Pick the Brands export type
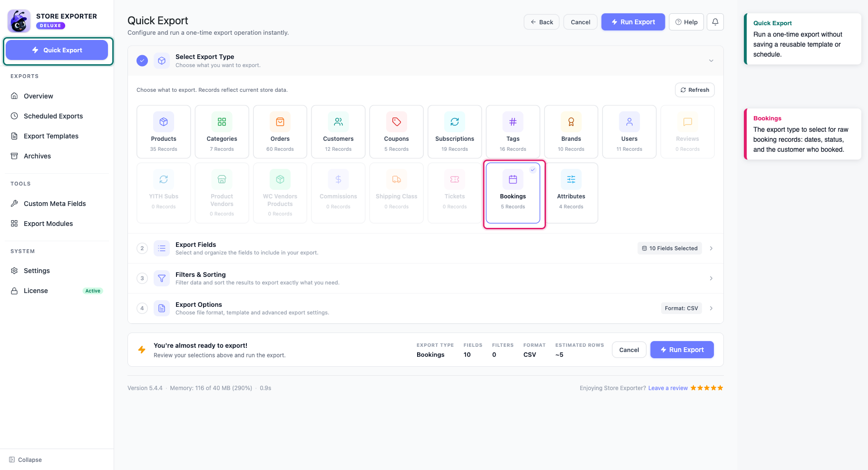Screen dimensions: 868x470 pos(571,132)
